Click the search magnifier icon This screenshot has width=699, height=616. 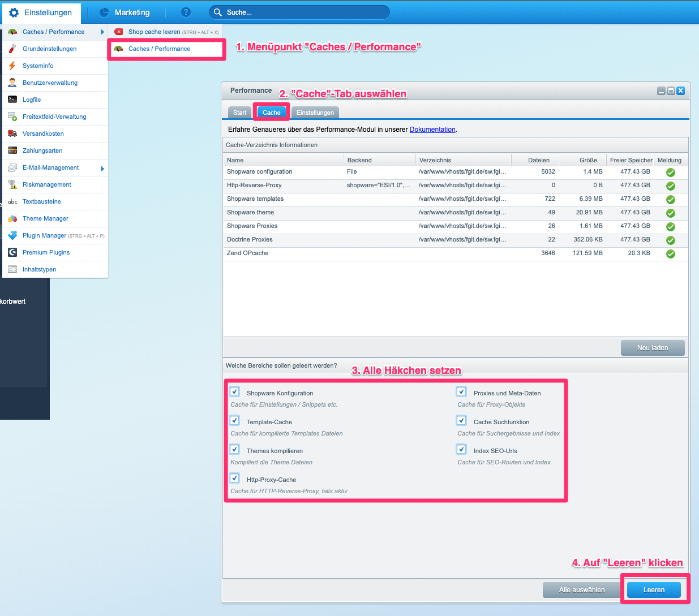[x=218, y=12]
